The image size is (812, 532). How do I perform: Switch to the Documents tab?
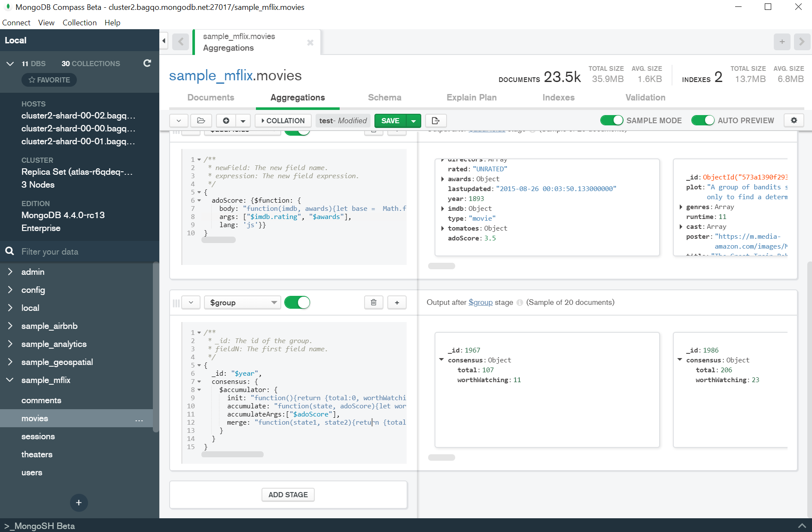211,97
